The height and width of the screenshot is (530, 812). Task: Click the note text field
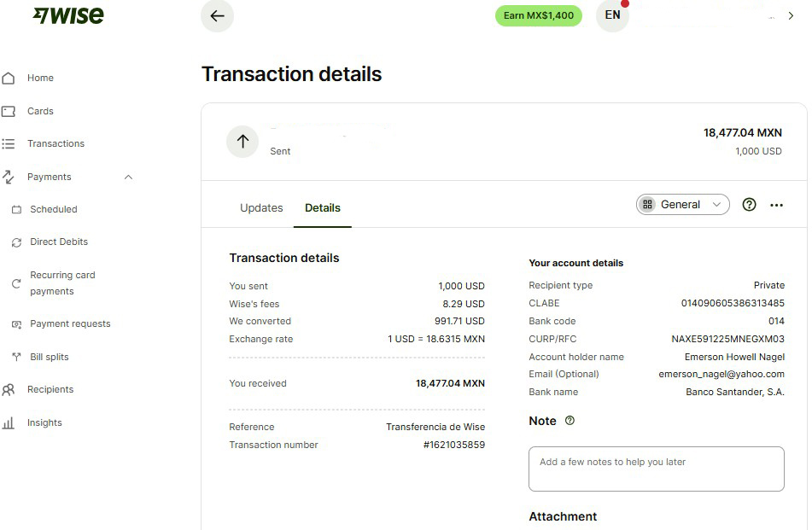coord(656,469)
